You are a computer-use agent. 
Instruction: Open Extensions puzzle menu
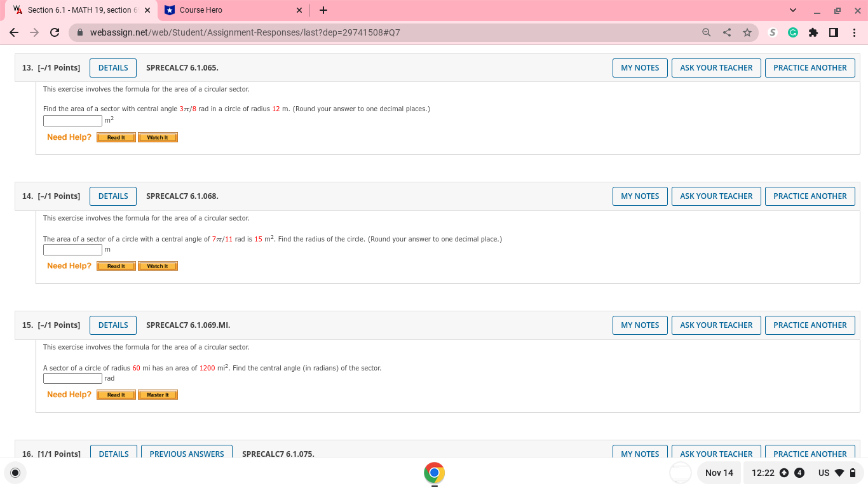tap(813, 32)
